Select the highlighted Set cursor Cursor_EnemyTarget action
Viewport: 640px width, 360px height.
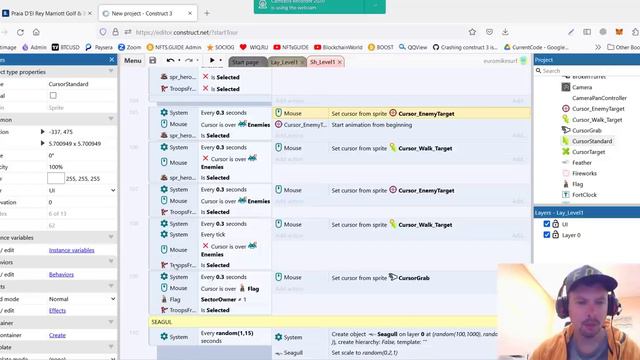(x=402, y=113)
